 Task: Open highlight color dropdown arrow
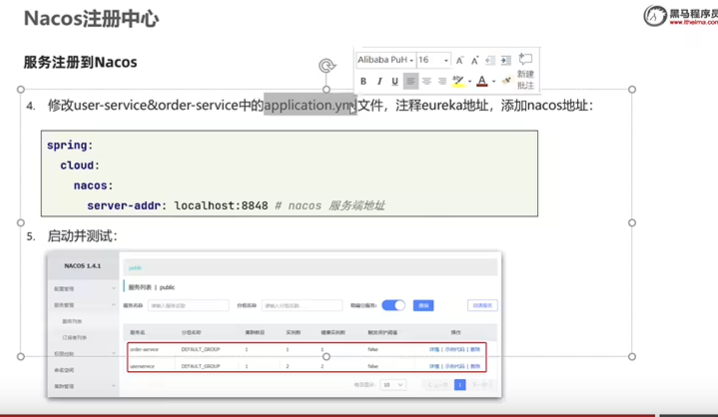pos(469,81)
